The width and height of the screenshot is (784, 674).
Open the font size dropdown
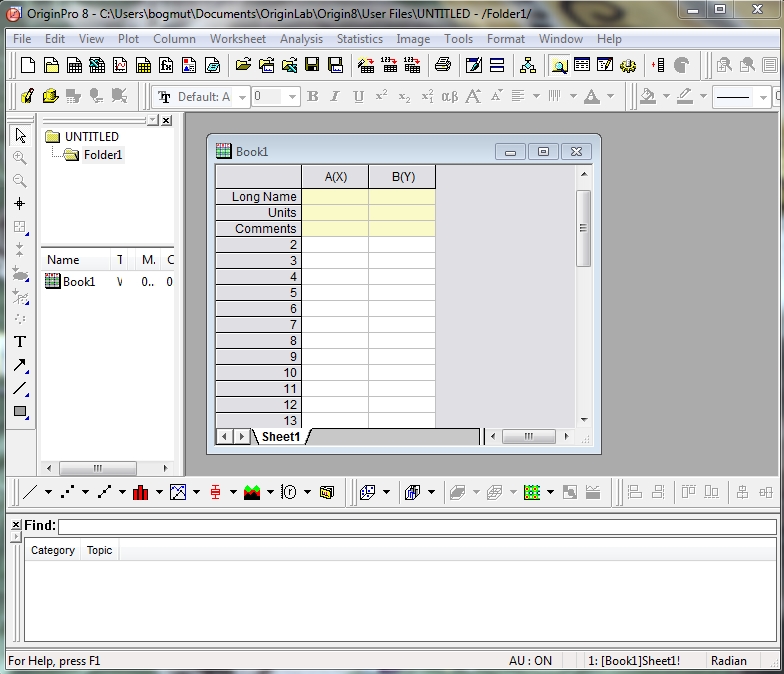[292, 96]
